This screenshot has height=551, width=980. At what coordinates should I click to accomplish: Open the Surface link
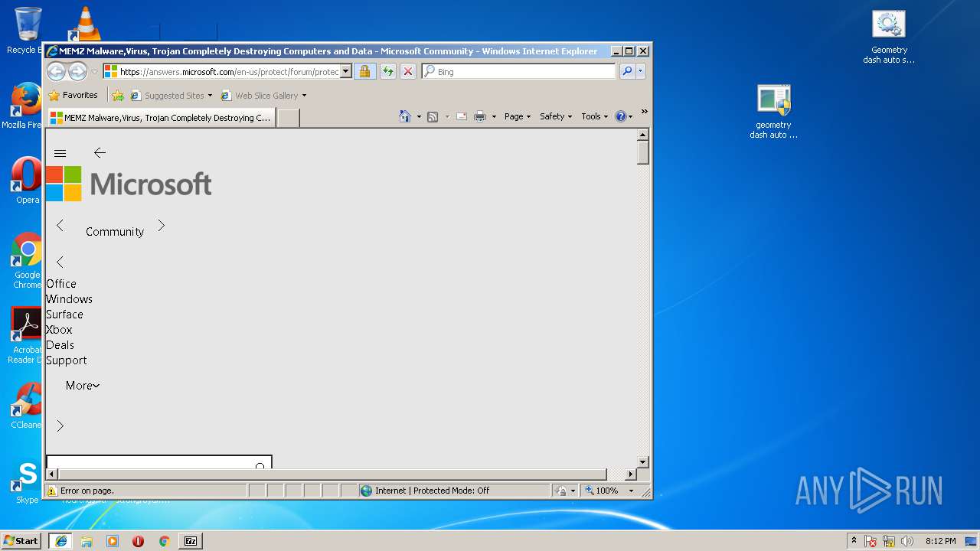(64, 314)
